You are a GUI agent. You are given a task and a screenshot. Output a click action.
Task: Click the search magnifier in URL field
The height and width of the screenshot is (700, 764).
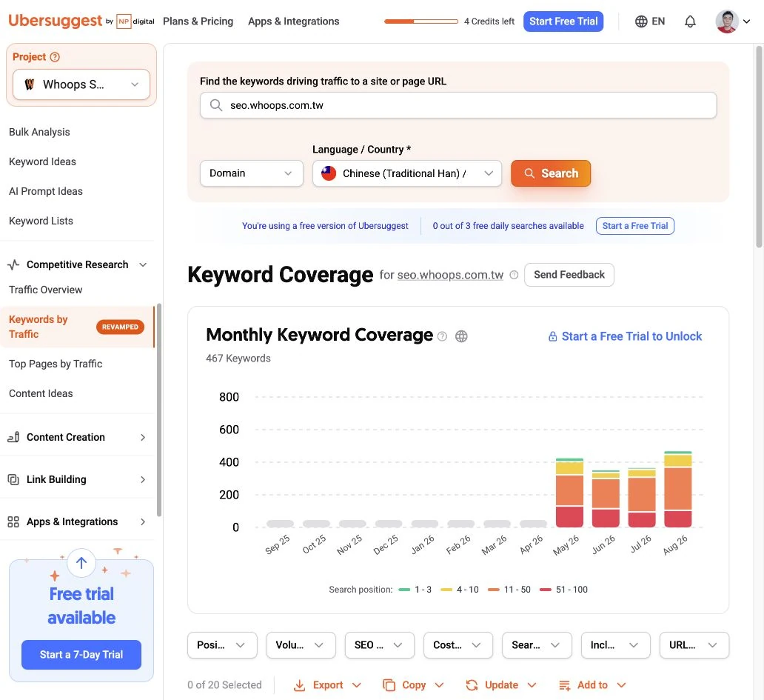pyautogui.click(x=216, y=105)
